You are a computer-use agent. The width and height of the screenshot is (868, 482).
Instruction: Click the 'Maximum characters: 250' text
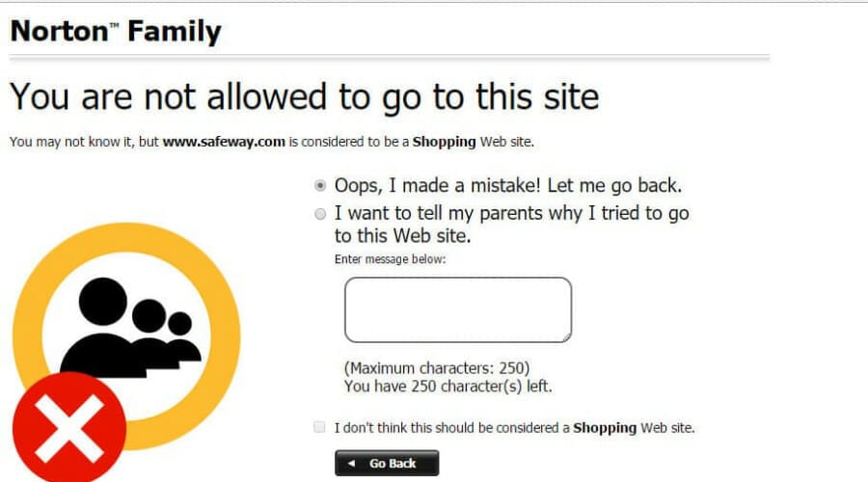[437, 368]
